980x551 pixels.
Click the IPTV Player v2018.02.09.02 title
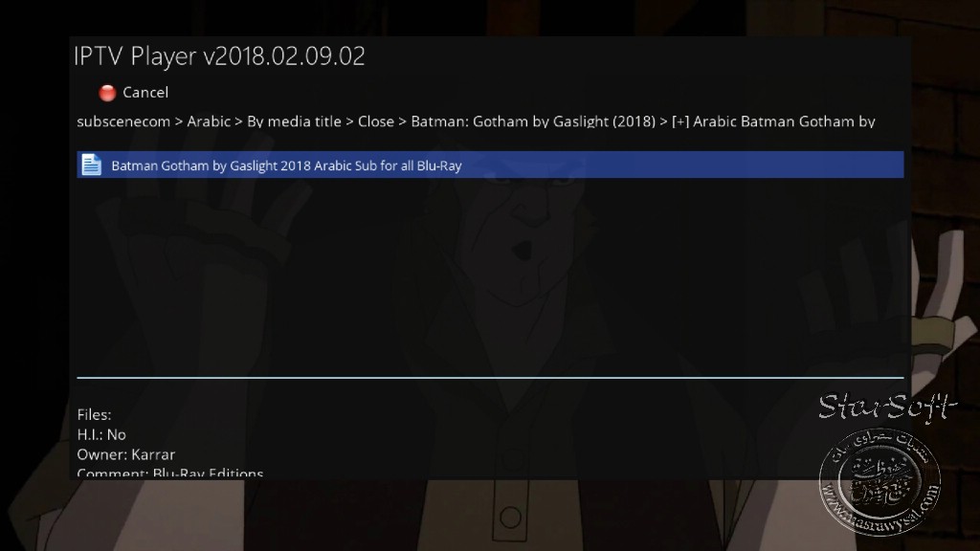point(219,56)
